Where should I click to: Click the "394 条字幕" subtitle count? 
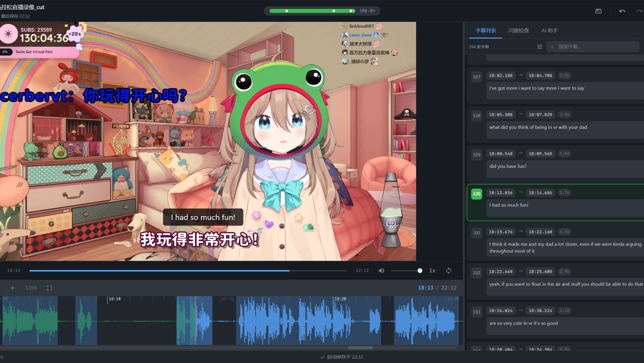(x=479, y=47)
